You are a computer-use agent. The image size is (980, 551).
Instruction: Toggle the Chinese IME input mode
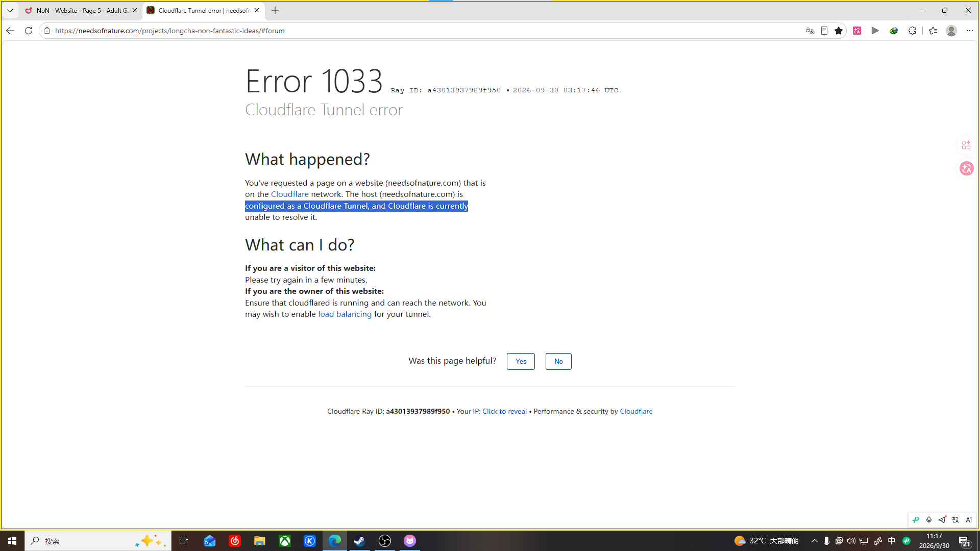tap(892, 541)
